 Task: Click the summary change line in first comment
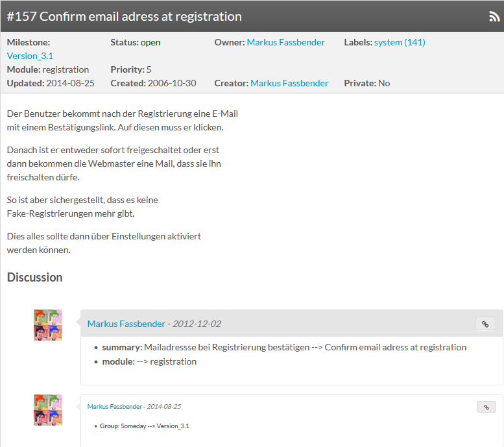(x=284, y=347)
